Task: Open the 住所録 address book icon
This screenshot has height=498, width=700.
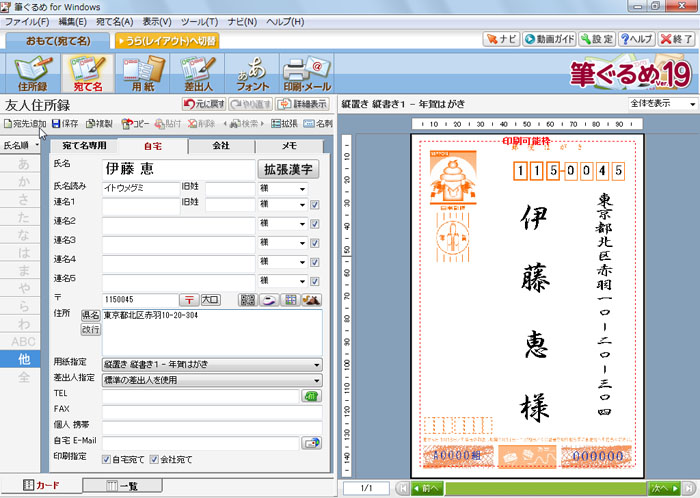Action: 31,76
